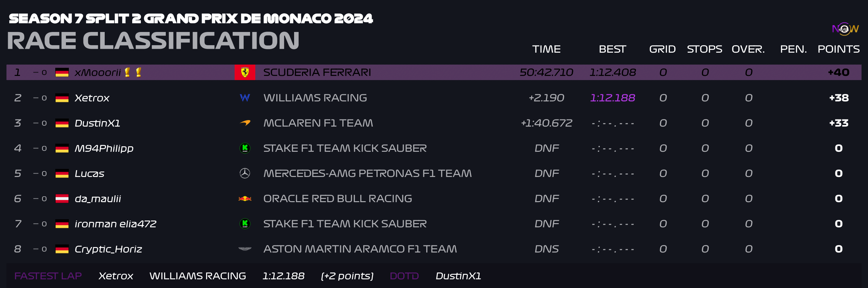Image resolution: width=868 pixels, height=288 pixels.
Task: Click the Aston Martin wings logo
Action: tap(245, 249)
